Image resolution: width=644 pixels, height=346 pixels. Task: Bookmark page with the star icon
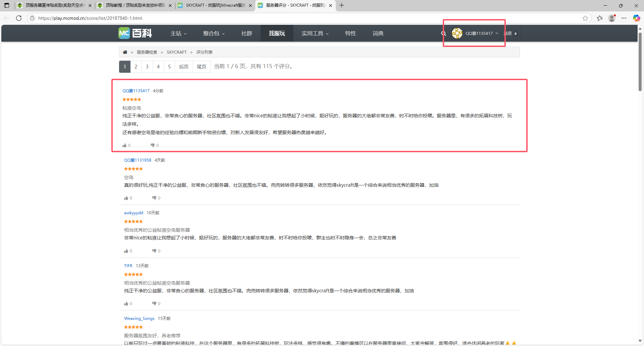tap(585, 18)
